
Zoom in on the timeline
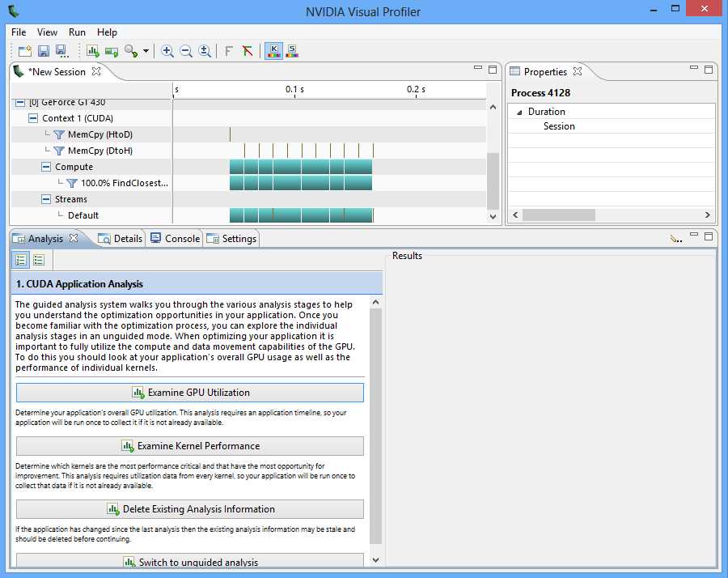(167, 51)
